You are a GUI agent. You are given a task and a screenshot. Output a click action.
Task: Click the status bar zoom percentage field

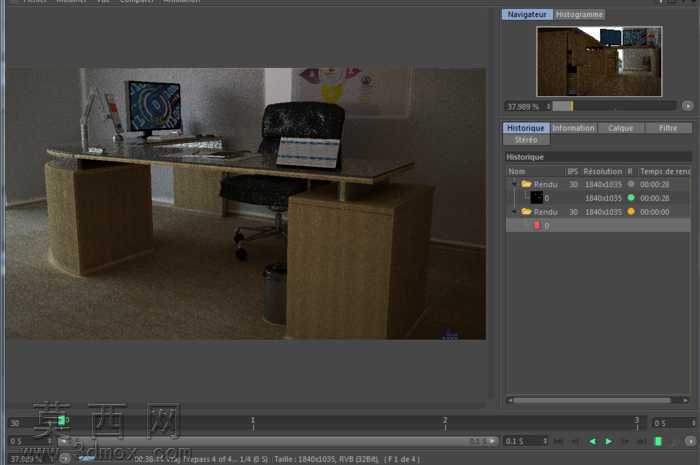31,459
